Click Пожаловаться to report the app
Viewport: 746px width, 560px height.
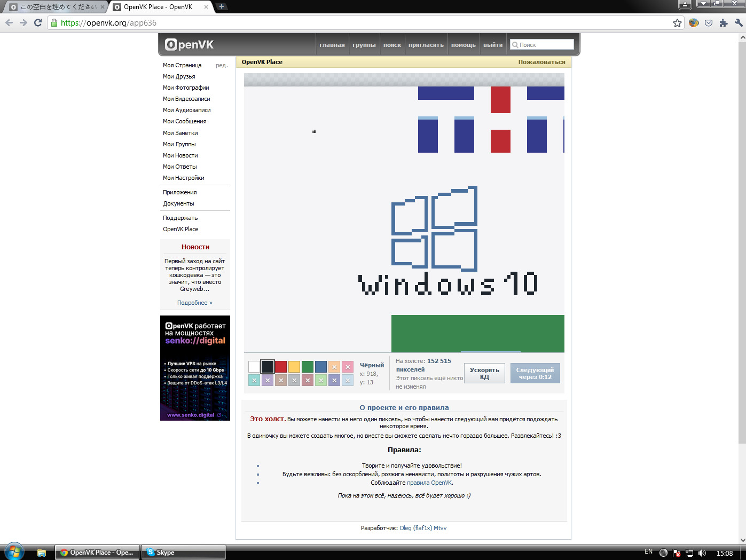[x=541, y=62]
